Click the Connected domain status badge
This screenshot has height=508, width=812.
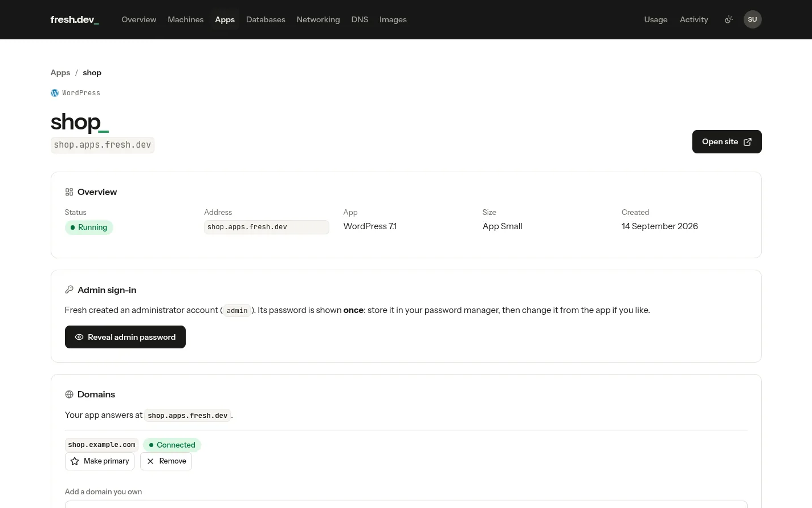click(172, 445)
